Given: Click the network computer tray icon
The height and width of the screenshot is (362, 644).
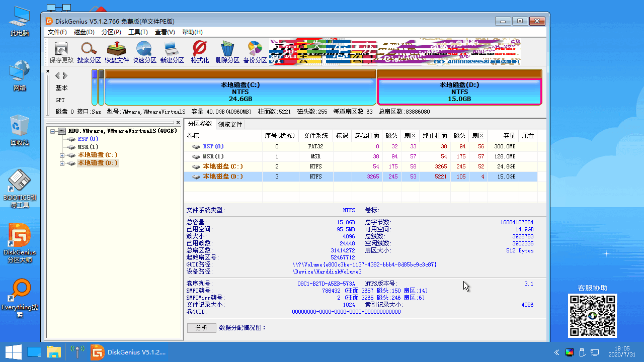Looking at the screenshot, I should [x=595, y=352].
